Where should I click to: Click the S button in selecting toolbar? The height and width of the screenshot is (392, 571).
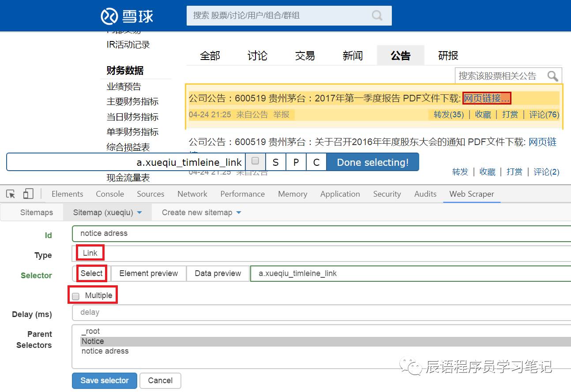click(x=276, y=162)
